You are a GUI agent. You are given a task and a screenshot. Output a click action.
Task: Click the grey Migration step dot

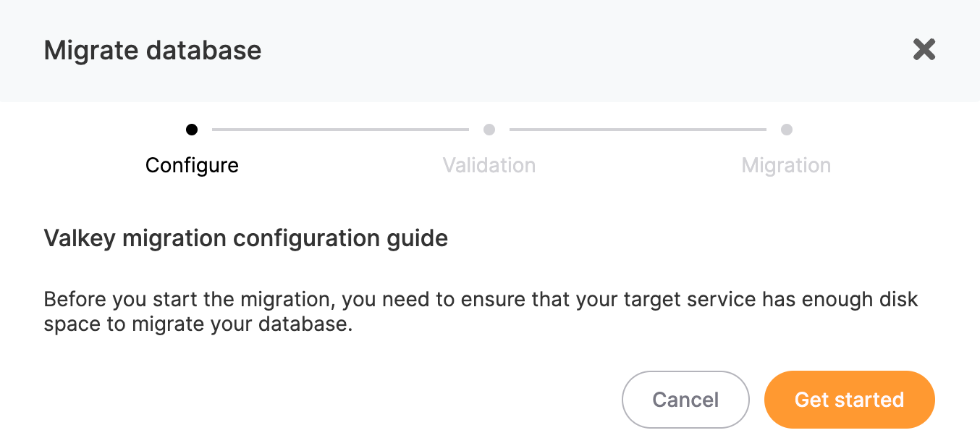coord(787,130)
